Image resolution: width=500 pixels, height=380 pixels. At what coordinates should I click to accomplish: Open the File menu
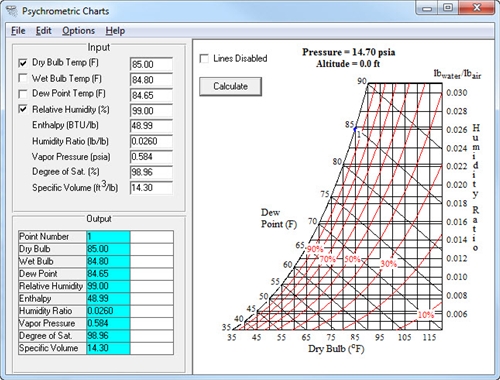click(18, 31)
